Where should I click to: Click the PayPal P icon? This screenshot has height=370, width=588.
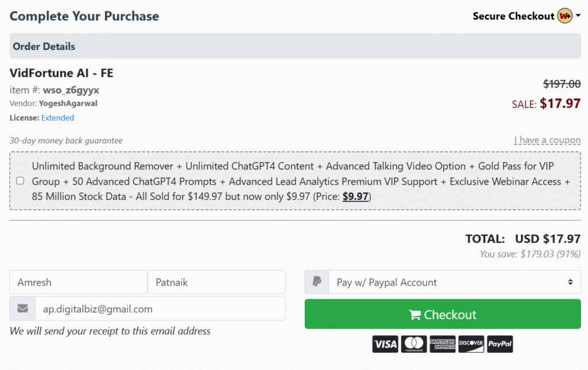(317, 282)
